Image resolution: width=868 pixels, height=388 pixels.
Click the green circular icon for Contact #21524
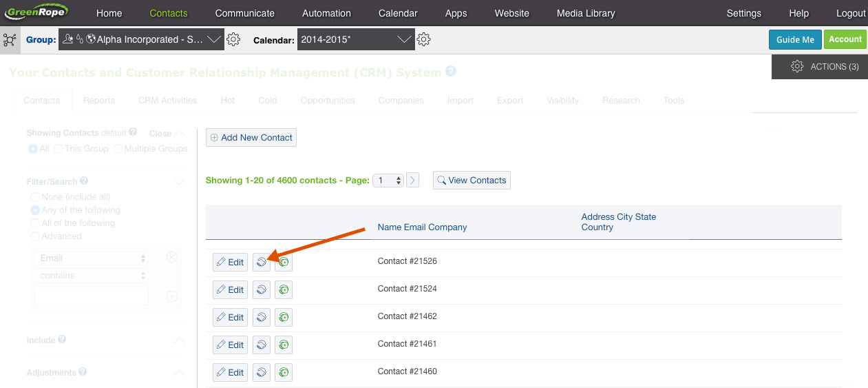(284, 289)
